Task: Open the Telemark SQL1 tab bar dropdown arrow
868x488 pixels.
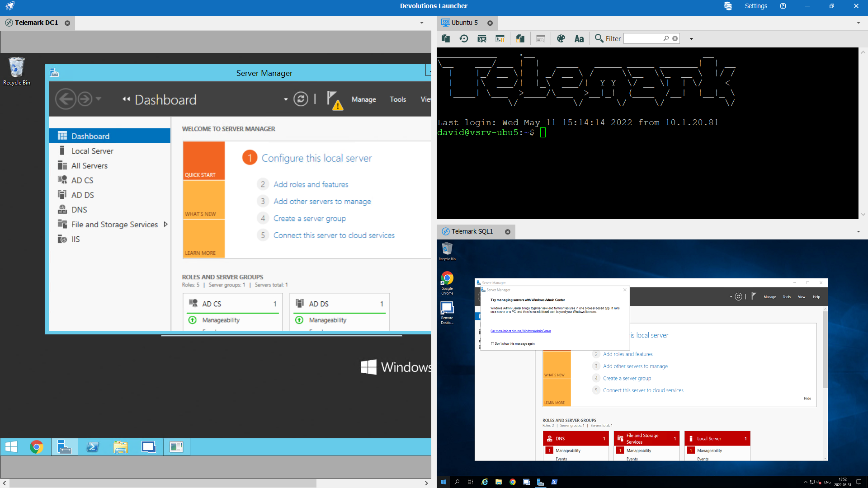Action: [859, 232]
